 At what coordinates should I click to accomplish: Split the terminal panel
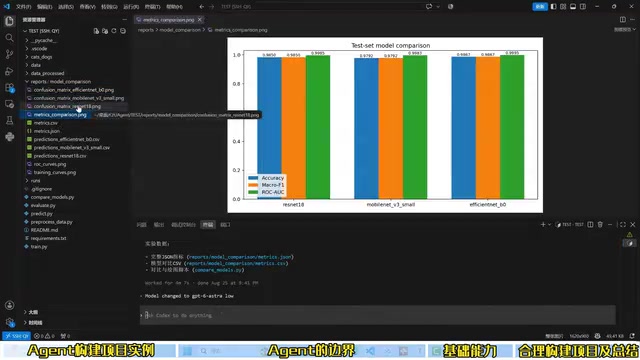(x=590, y=224)
